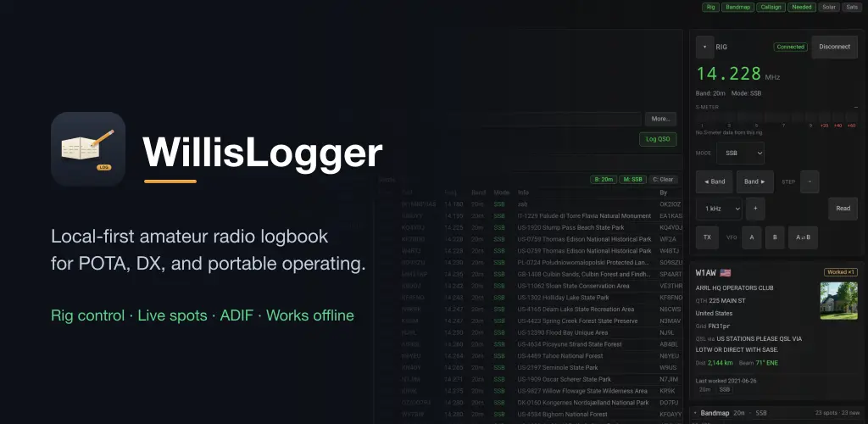Click the Connected status badge

point(790,47)
